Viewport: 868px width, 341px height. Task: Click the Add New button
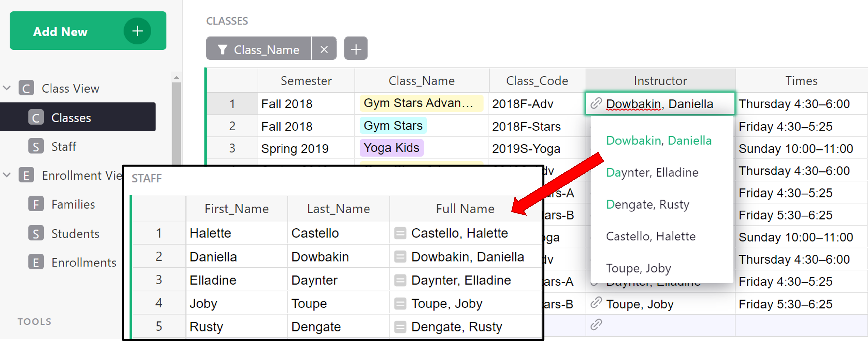point(61,31)
